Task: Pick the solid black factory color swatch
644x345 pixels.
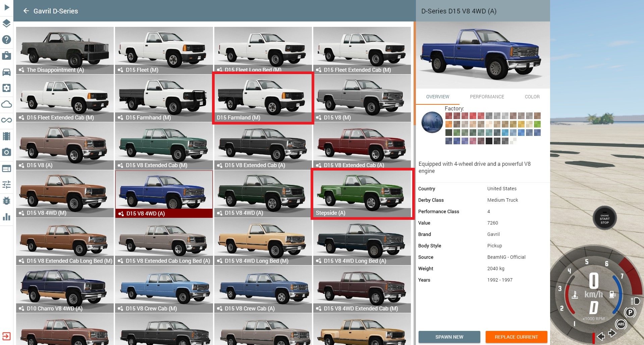Action: (489, 141)
